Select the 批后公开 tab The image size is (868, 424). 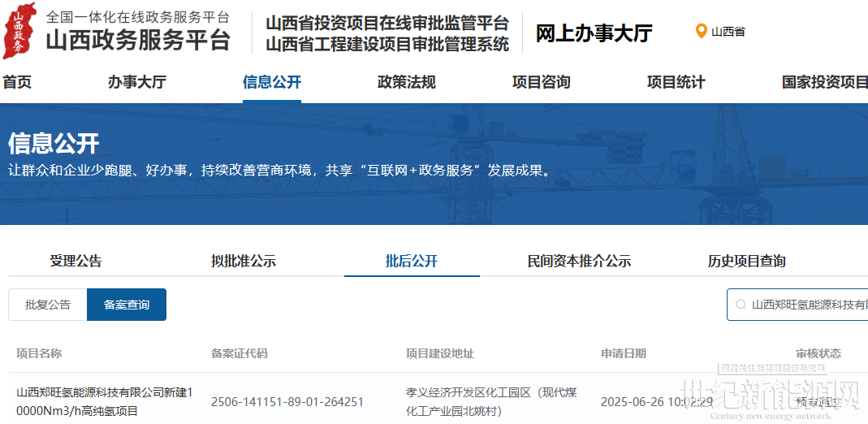412,262
